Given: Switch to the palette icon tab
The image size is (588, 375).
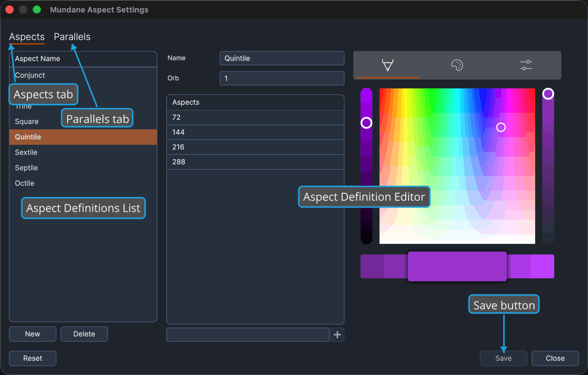Looking at the screenshot, I should (x=457, y=65).
